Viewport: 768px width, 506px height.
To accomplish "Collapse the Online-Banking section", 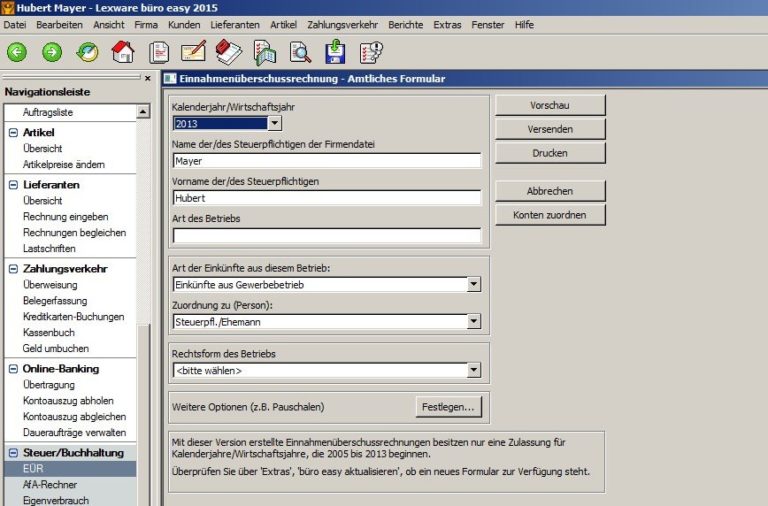I will [x=13, y=369].
